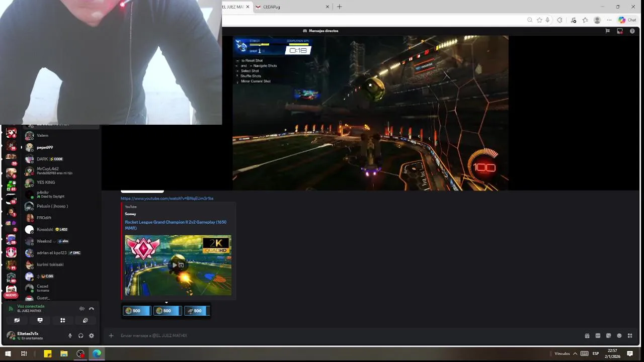Click the first 500 reward reaction

coord(137,311)
